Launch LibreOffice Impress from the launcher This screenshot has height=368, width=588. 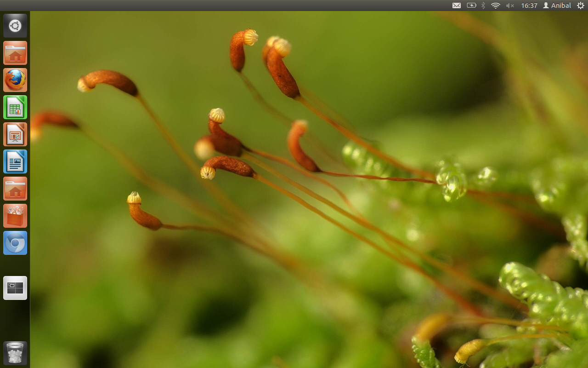[x=15, y=134]
